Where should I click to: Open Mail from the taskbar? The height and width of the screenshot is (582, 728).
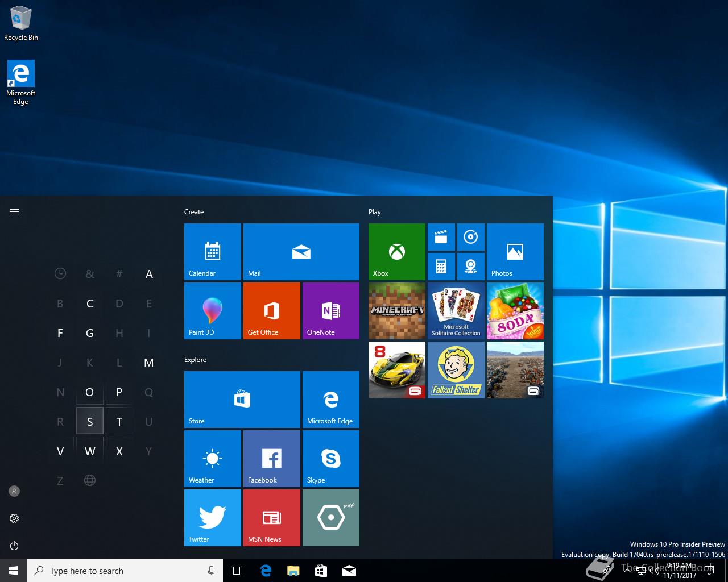[x=349, y=571]
